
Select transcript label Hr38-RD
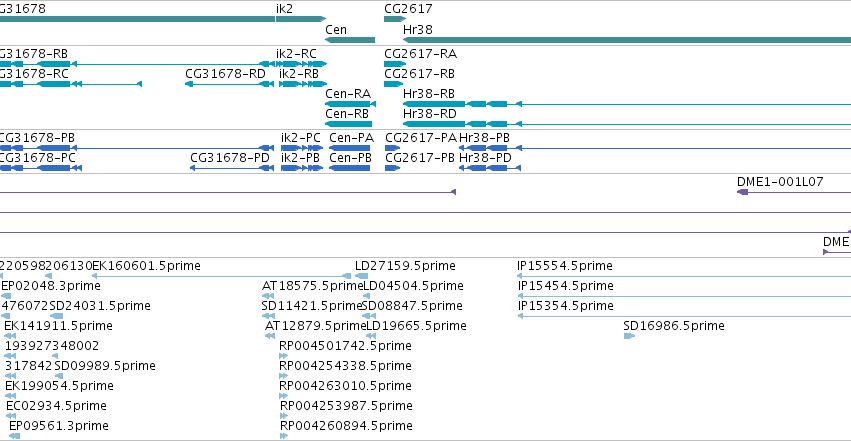[430, 114]
